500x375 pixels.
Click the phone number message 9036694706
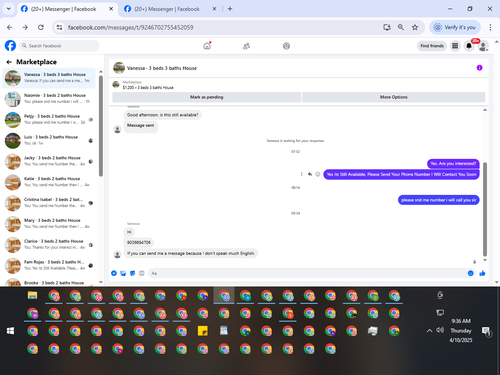(x=139, y=243)
